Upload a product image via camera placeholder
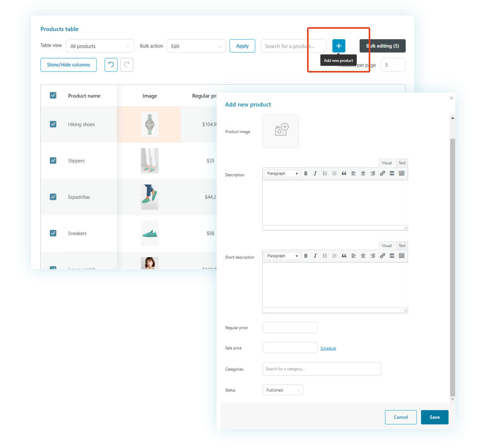504x446 pixels. click(281, 131)
